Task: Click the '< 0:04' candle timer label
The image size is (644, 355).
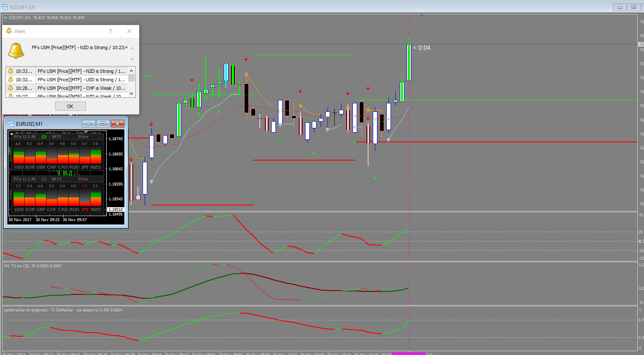Action: point(422,48)
